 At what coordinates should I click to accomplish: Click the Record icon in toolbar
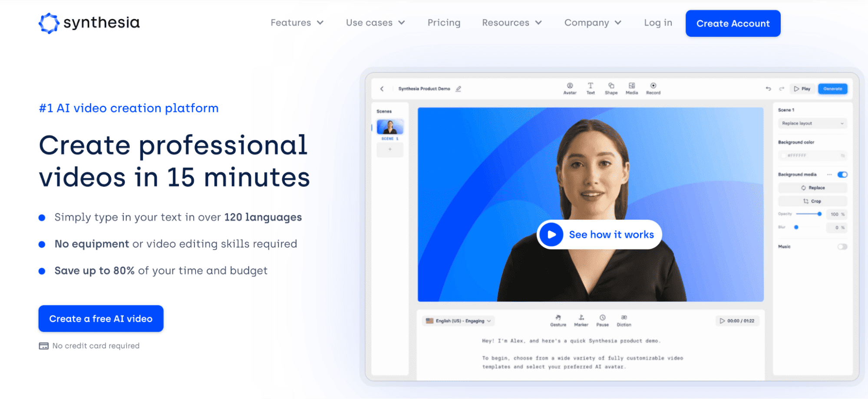653,86
